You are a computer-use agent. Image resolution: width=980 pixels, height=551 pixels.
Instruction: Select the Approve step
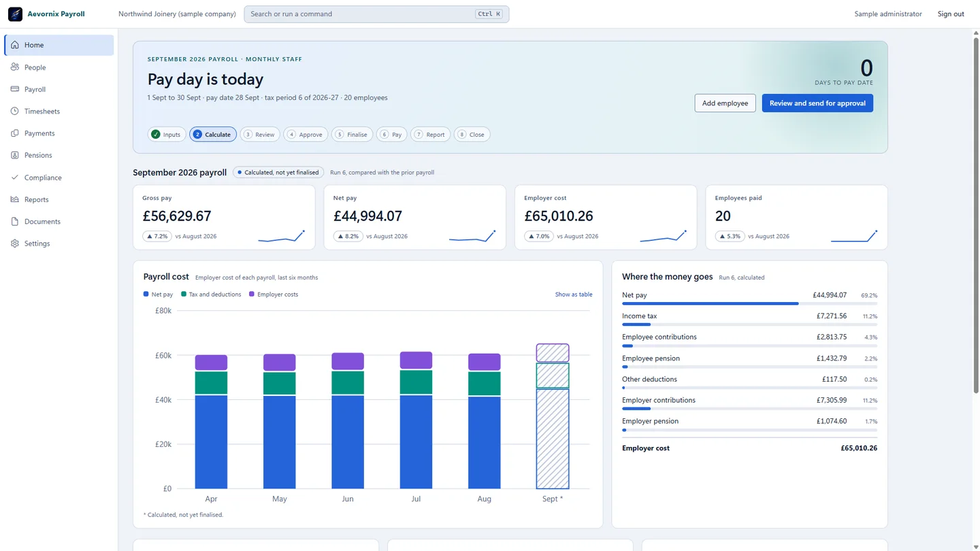pos(306,135)
